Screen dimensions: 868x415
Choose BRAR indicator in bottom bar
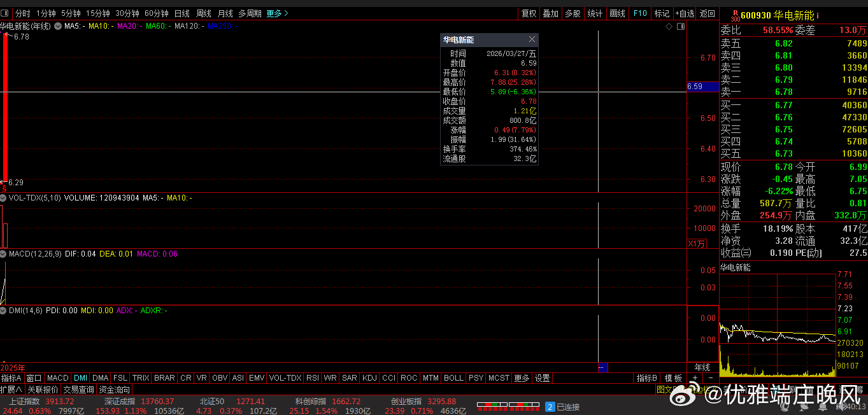(164, 378)
